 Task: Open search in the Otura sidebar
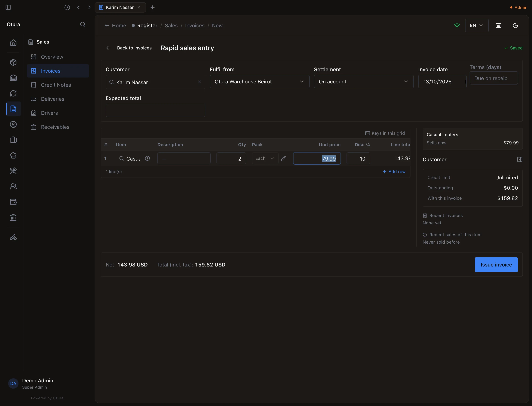click(83, 24)
